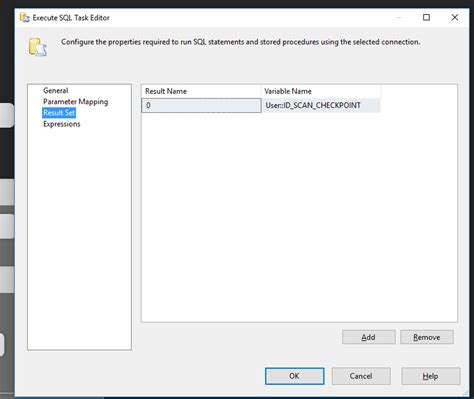This screenshot has height=399, width=474.
Task: Maximize the Execute SQL Task Editor window
Action: 426,17
